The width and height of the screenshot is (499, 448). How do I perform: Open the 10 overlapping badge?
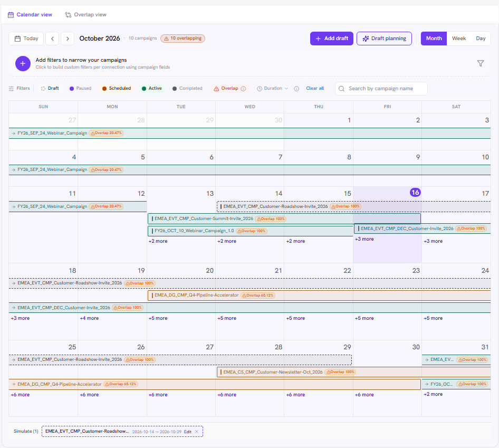(x=183, y=38)
